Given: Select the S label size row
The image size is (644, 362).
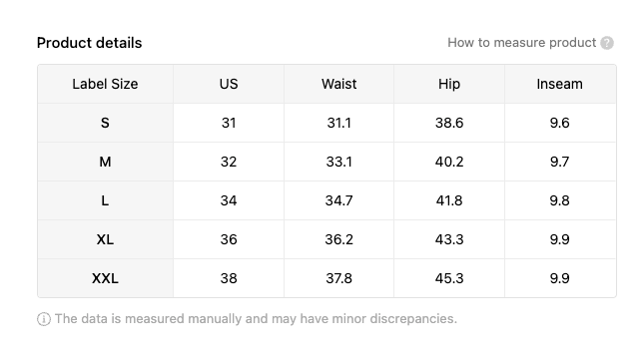Looking at the screenshot, I should (326, 123).
